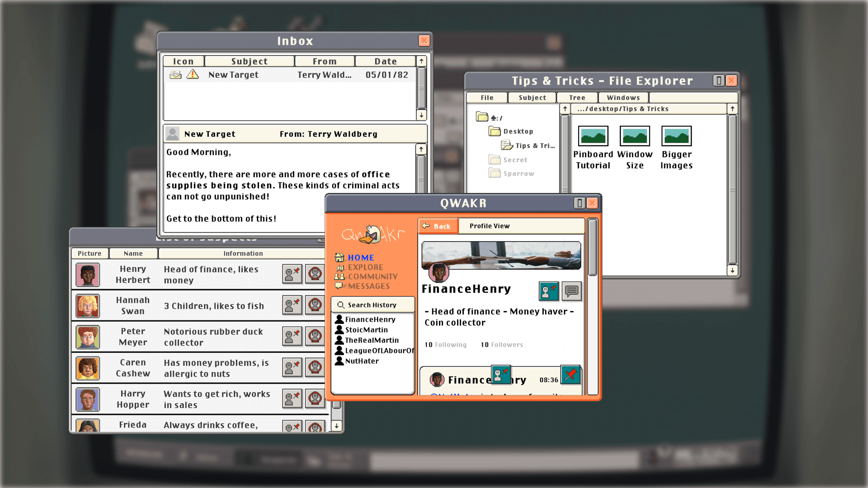The width and height of the screenshot is (868, 488).
Task: Open the MESSAGES section in QWAKR
Action: (x=368, y=286)
